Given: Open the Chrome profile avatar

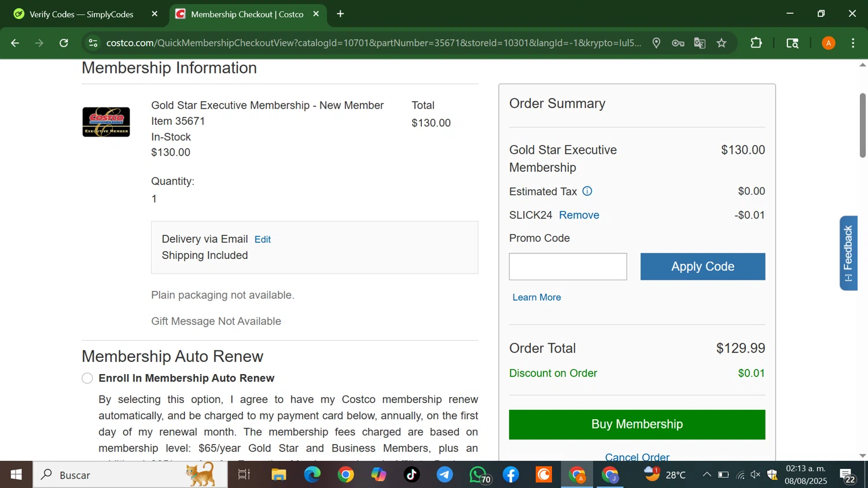Looking at the screenshot, I should coord(829,43).
